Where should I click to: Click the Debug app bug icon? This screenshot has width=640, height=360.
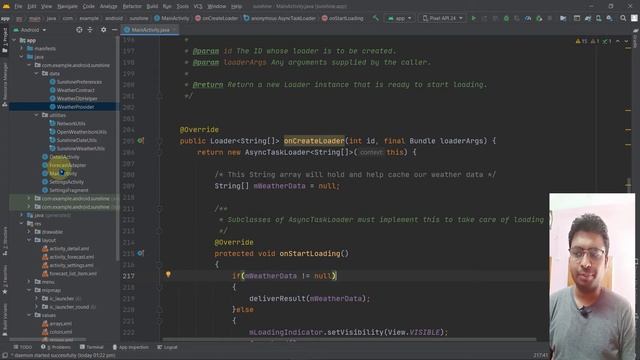(x=506, y=18)
